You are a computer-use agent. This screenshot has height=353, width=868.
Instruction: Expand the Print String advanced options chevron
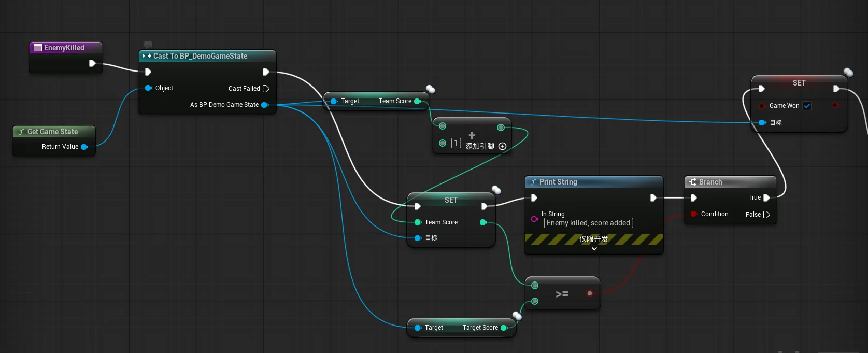tap(594, 249)
